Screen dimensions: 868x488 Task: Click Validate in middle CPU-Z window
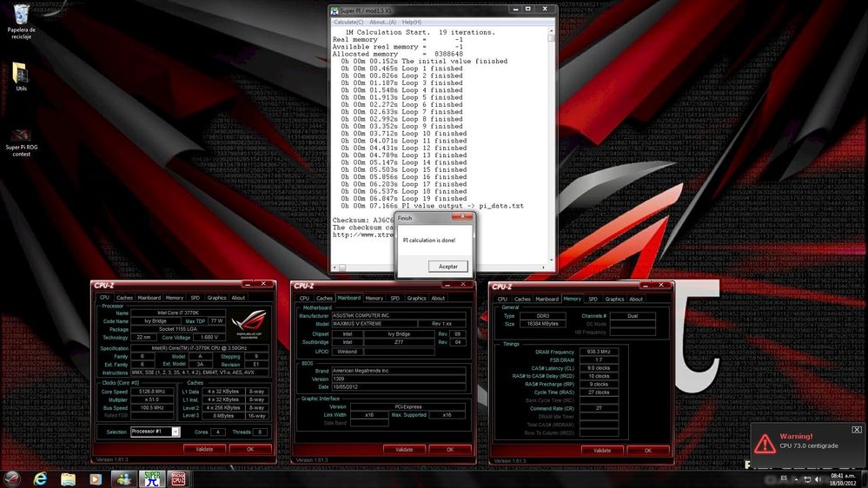pyautogui.click(x=404, y=450)
